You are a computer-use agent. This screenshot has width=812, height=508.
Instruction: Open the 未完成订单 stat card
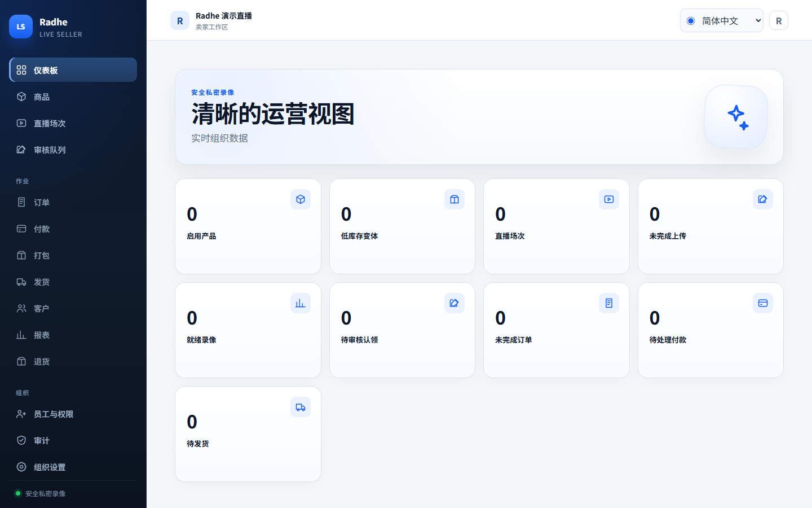(x=557, y=330)
